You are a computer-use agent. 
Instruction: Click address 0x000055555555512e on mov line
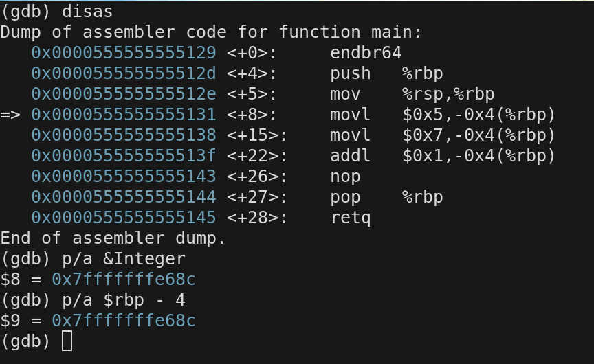click(124, 94)
